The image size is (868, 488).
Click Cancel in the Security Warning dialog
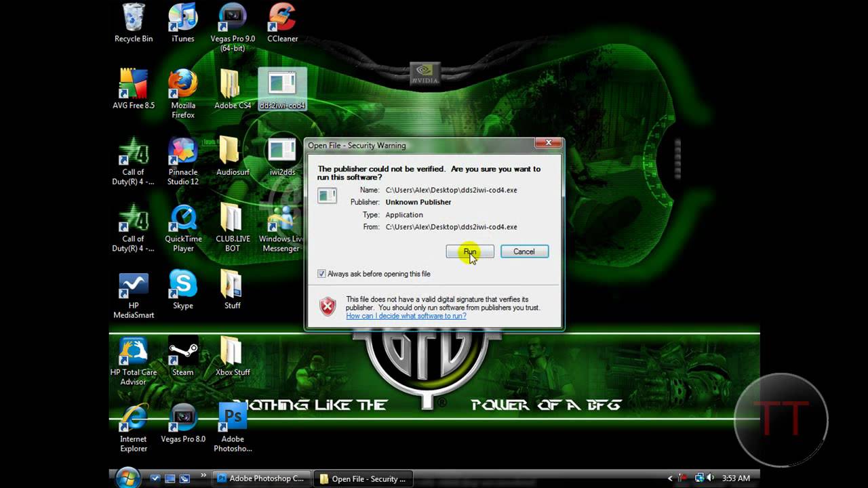[x=524, y=251]
